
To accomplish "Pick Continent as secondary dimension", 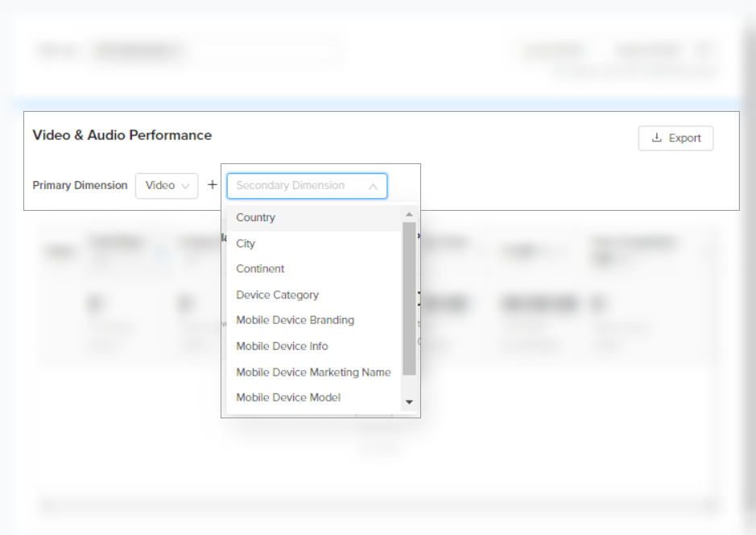I will [260, 269].
